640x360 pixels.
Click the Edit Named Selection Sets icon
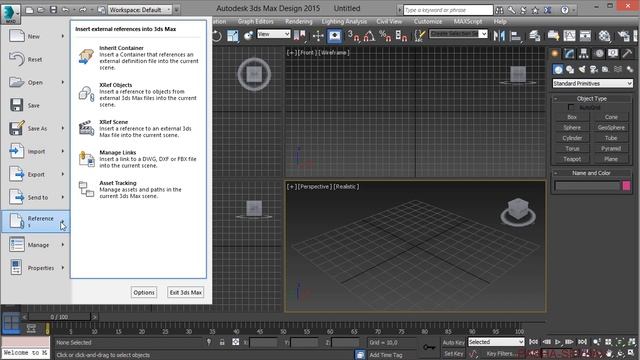(x=420, y=36)
